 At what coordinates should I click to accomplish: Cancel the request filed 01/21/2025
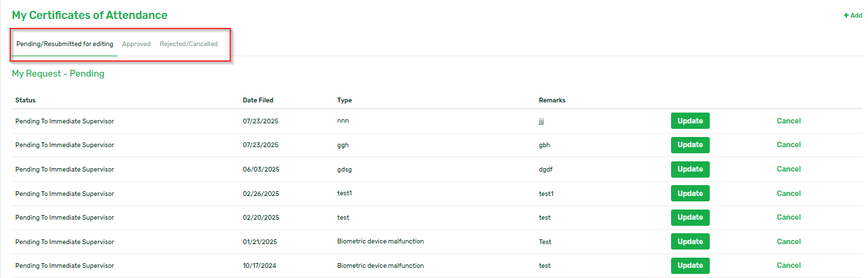(x=789, y=241)
